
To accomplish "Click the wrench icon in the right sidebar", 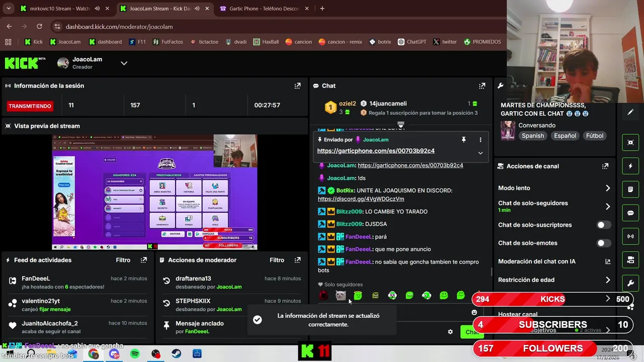I will [x=630, y=283].
